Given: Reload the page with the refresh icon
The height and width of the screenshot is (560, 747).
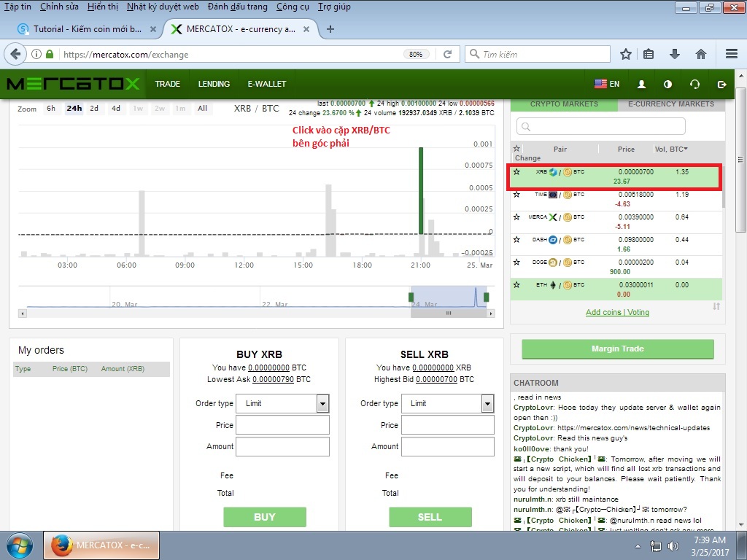Looking at the screenshot, I should (447, 54).
